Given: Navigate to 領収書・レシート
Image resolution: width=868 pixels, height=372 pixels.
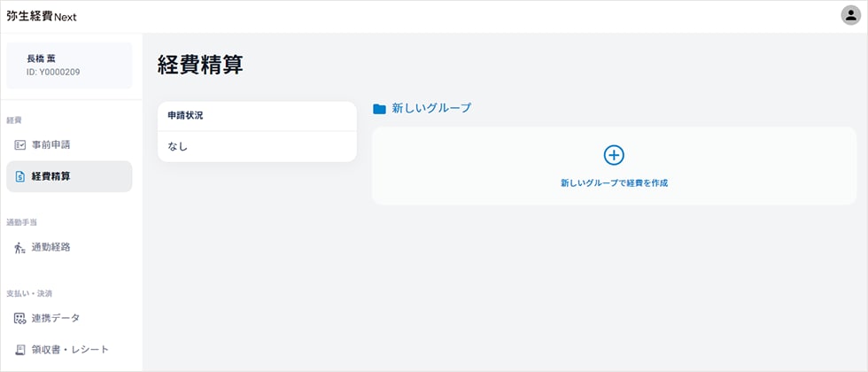Looking at the screenshot, I should [x=70, y=349].
